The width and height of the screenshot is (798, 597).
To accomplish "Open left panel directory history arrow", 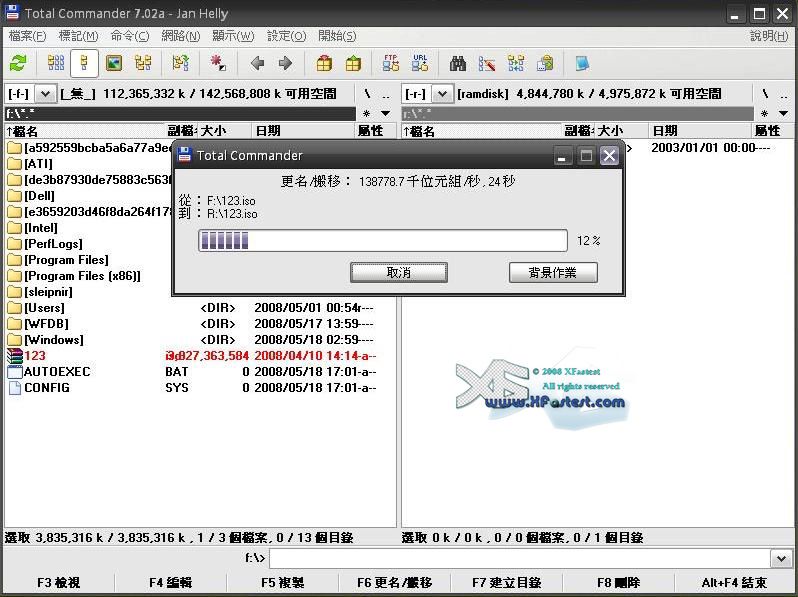I will pyautogui.click(x=386, y=113).
